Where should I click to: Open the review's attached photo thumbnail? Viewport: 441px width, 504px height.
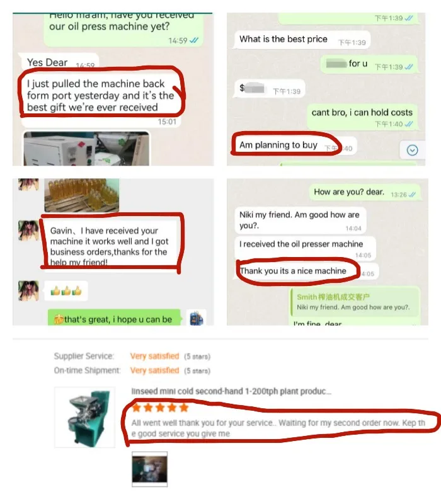pyautogui.click(x=149, y=469)
